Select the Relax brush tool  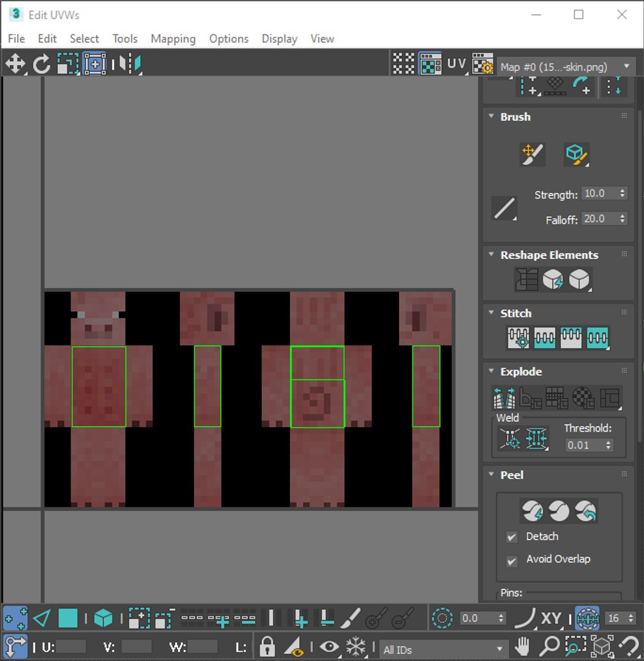[576, 154]
